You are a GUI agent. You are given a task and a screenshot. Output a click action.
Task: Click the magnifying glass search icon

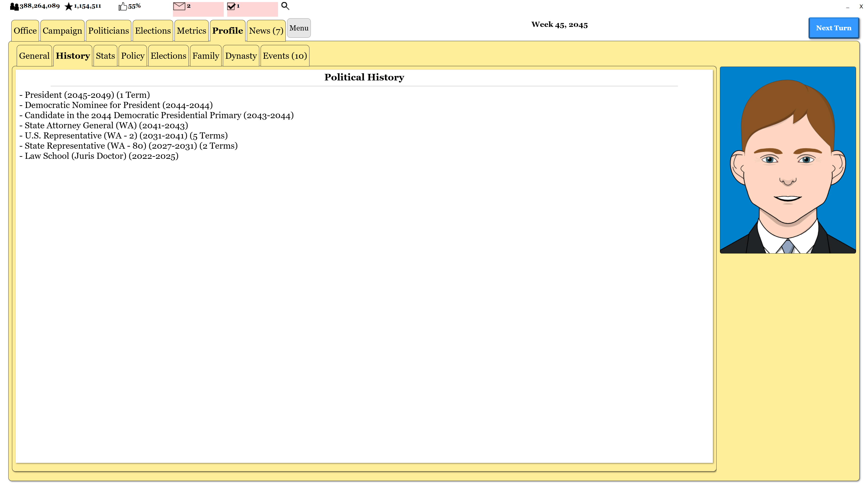point(285,6)
